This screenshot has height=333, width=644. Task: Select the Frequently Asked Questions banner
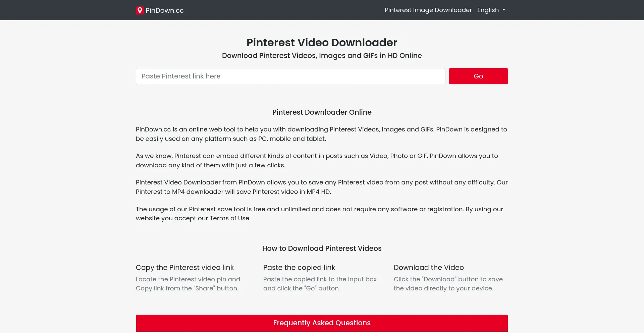[x=322, y=323]
